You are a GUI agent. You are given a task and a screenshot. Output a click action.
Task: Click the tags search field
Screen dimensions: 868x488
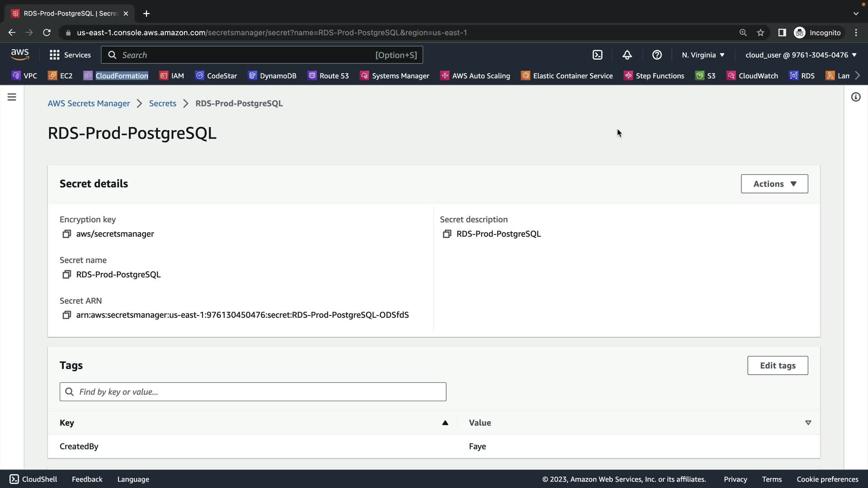(253, 392)
